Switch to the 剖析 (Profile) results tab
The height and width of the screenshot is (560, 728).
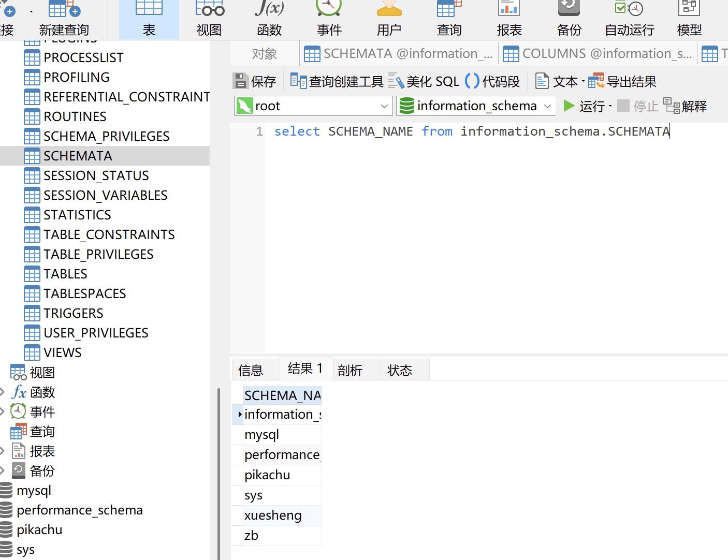click(x=350, y=370)
